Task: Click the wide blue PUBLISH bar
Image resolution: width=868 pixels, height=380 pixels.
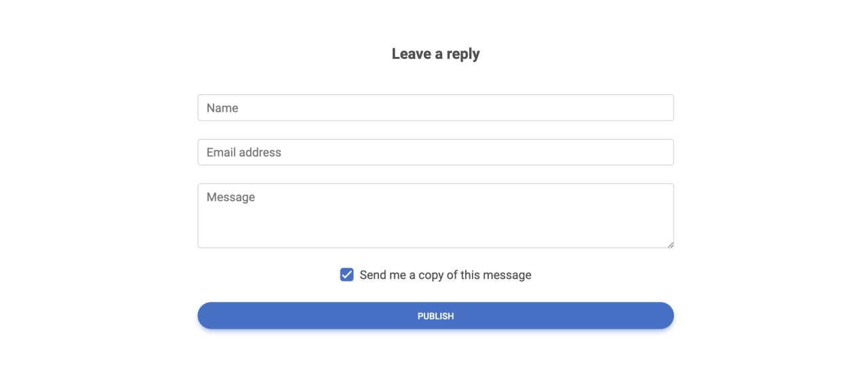Action: click(435, 316)
